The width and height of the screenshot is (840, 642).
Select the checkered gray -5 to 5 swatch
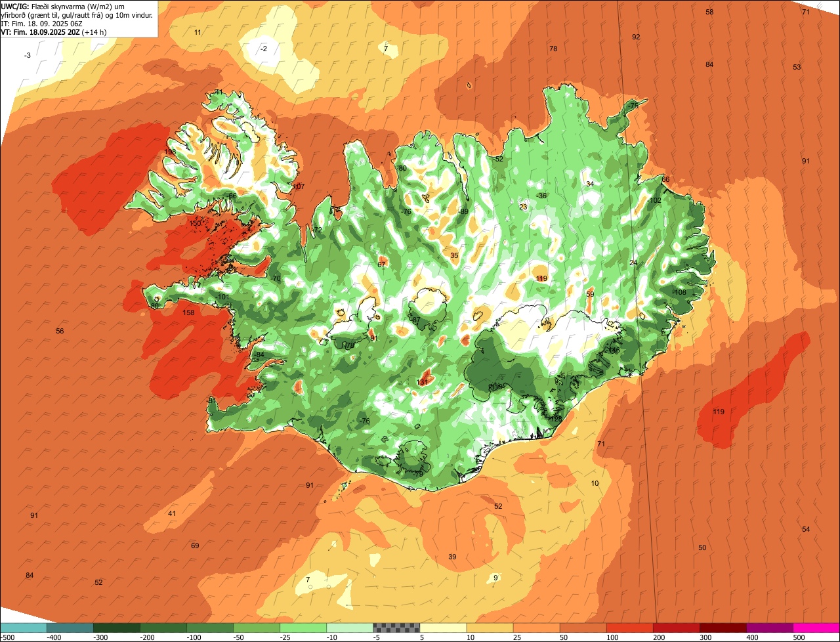click(x=396, y=628)
